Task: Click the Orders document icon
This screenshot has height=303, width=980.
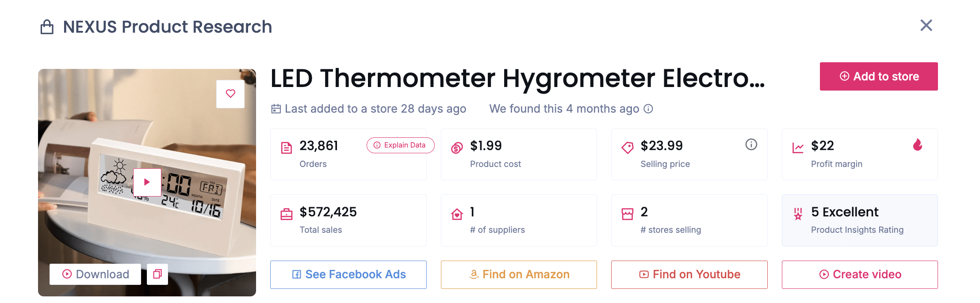Action: 287,148
